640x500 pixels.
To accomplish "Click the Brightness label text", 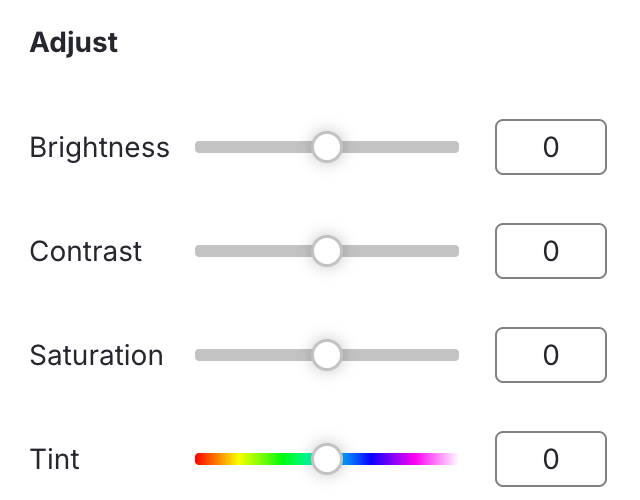I will point(99,148).
